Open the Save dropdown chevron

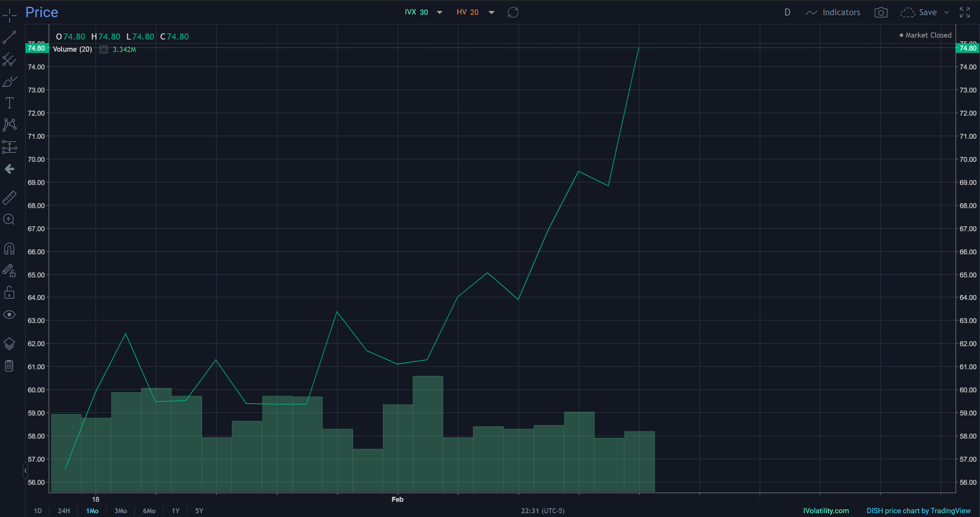[947, 13]
